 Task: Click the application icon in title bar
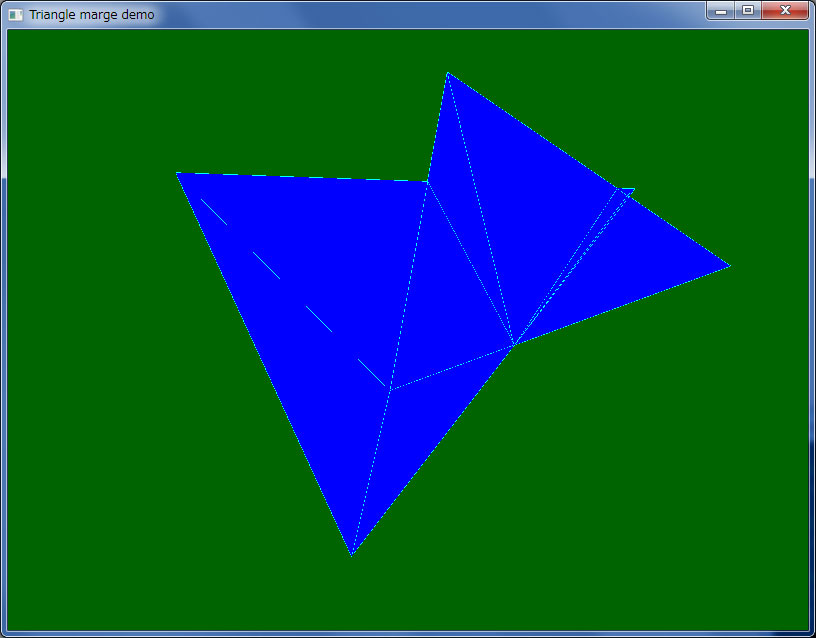[16, 15]
